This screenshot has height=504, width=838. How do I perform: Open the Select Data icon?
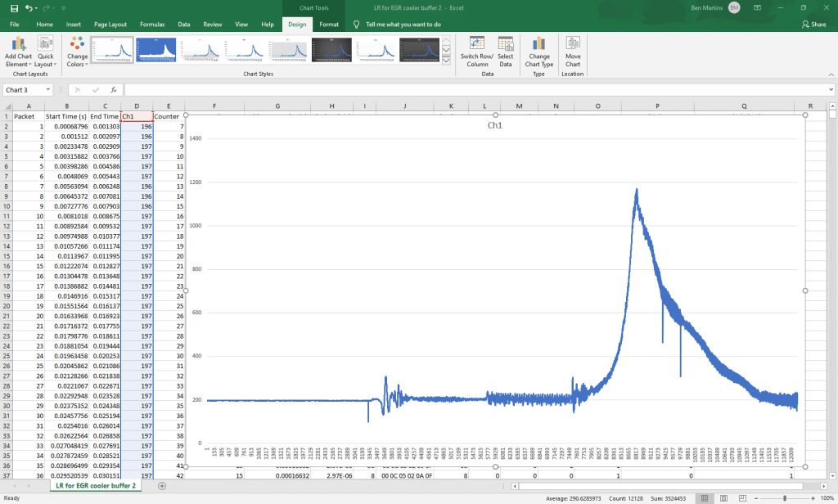point(505,52)
